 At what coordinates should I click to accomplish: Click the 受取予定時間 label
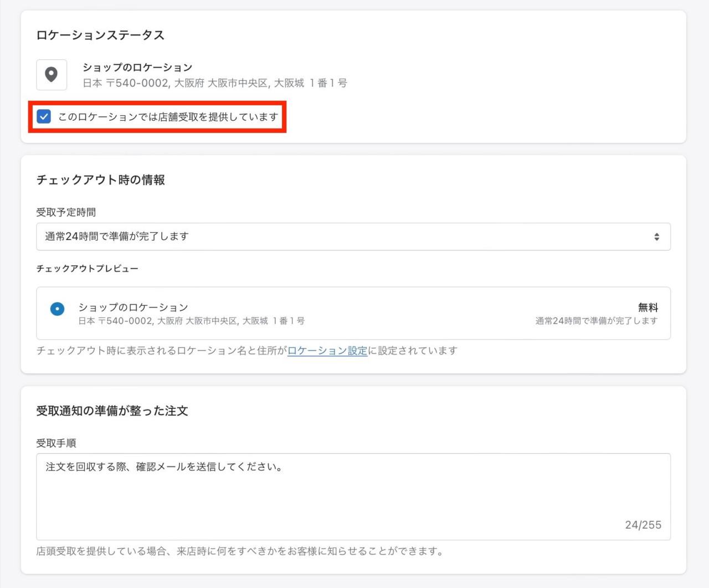(x=66, y=212)
